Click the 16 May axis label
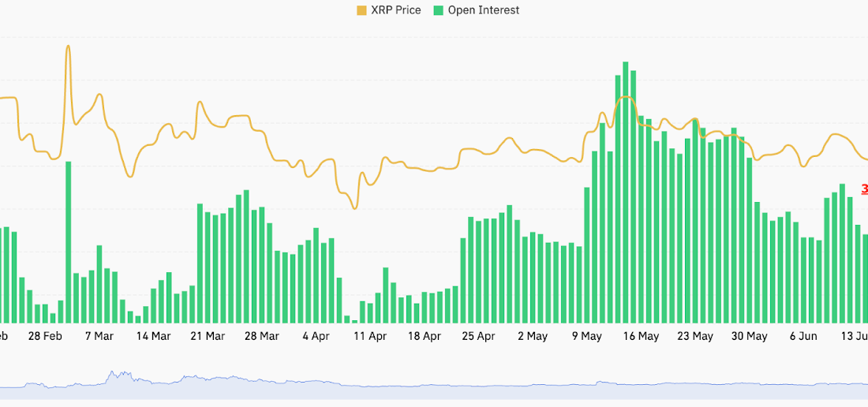Viewport: 868px width, 407px height. [x=641, y=336]
